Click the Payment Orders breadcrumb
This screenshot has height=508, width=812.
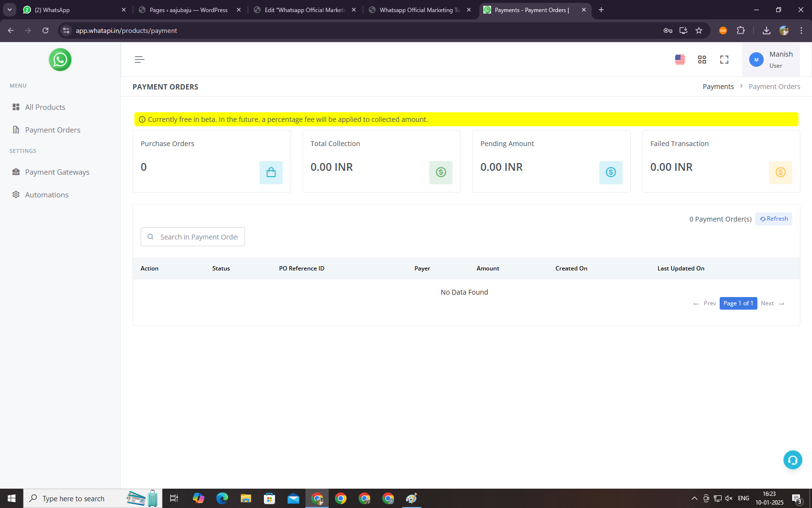(x=774, y=87)
